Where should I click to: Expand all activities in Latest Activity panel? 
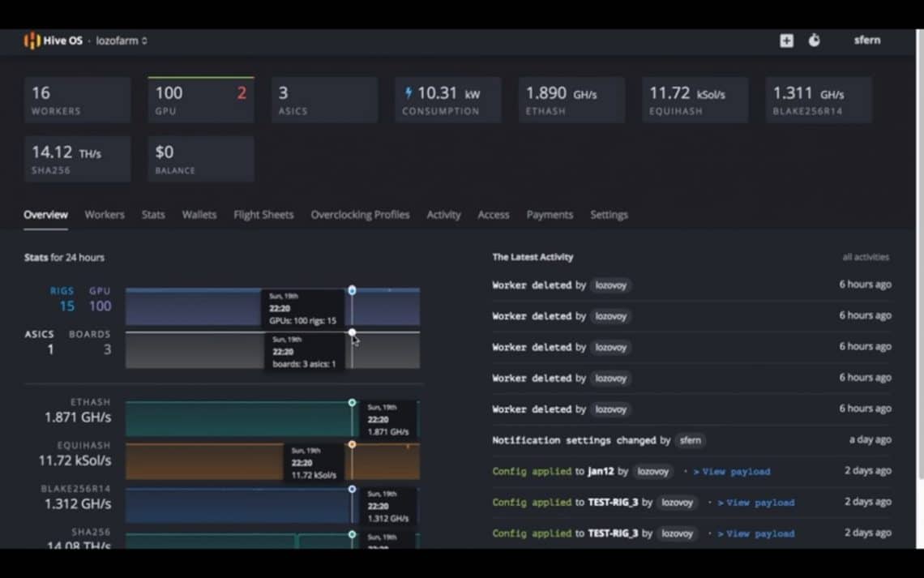pyautogui.click(x=866, y=256)
